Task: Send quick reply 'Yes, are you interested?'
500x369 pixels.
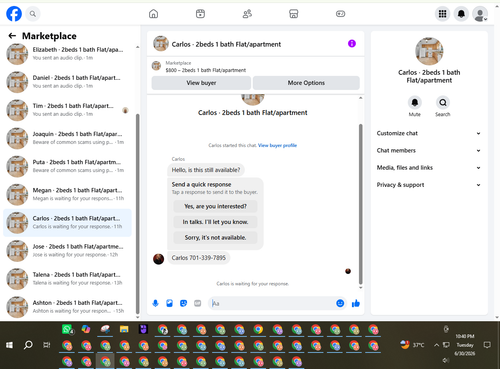Action: [x=215, y=206]
